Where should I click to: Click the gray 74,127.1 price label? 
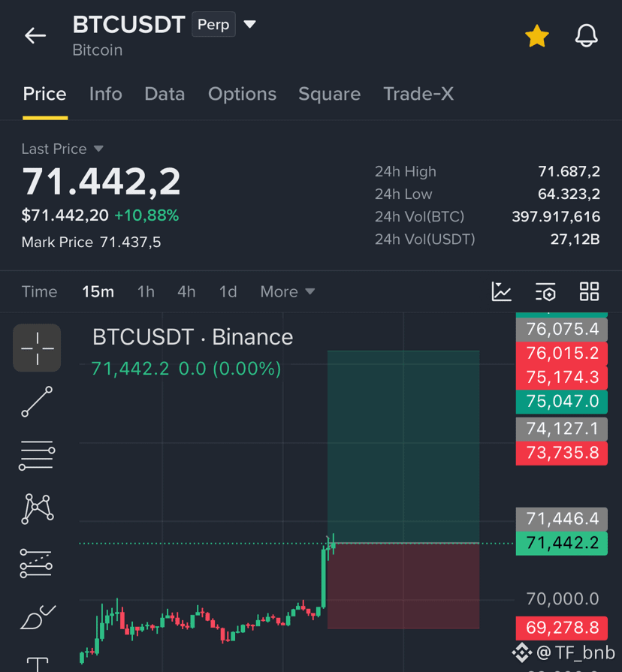[x=562, y=429]
